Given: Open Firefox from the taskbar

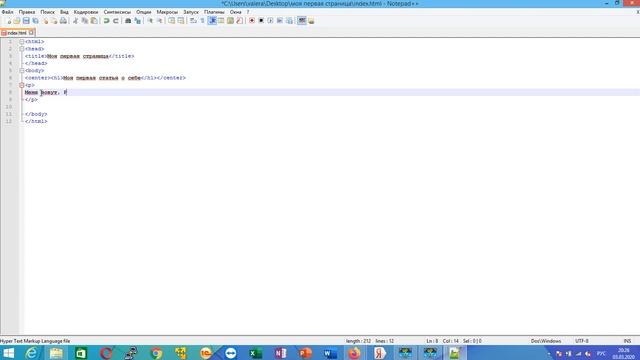Looking at the screenshot, I should 355,353.
